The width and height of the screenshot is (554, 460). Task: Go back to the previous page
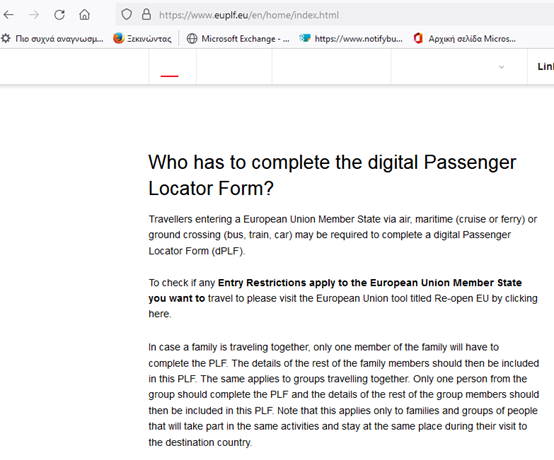pyautogui.click(x=9, y=15)
